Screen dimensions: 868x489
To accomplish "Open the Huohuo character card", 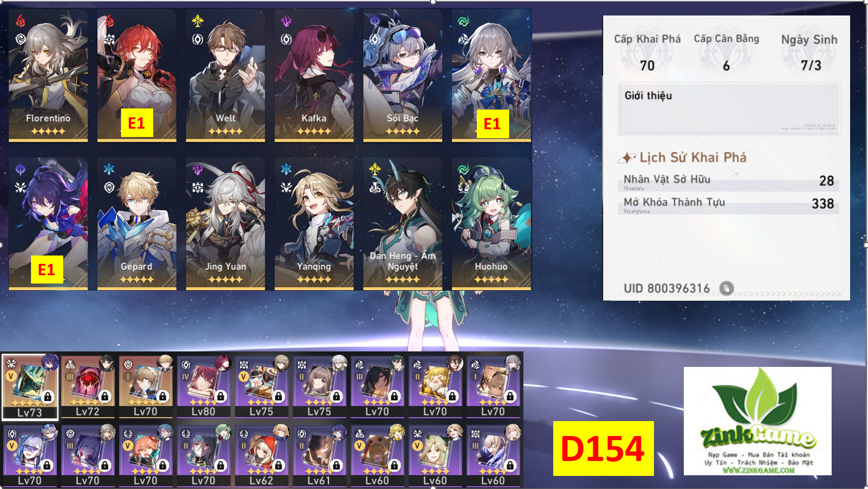I will pyautogui.click(x=491, y=224).
